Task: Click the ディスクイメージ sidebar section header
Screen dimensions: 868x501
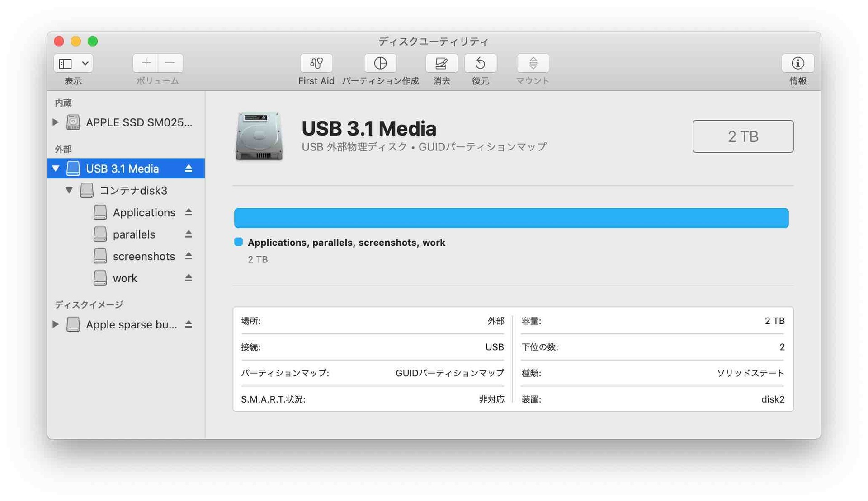Action: pos(89,305)
